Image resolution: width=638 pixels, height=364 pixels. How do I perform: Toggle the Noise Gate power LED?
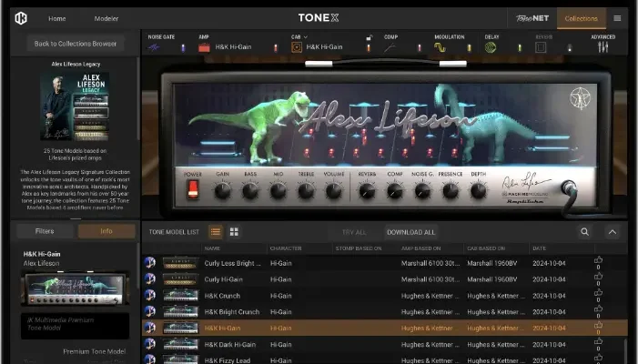(x=183, y=47)
